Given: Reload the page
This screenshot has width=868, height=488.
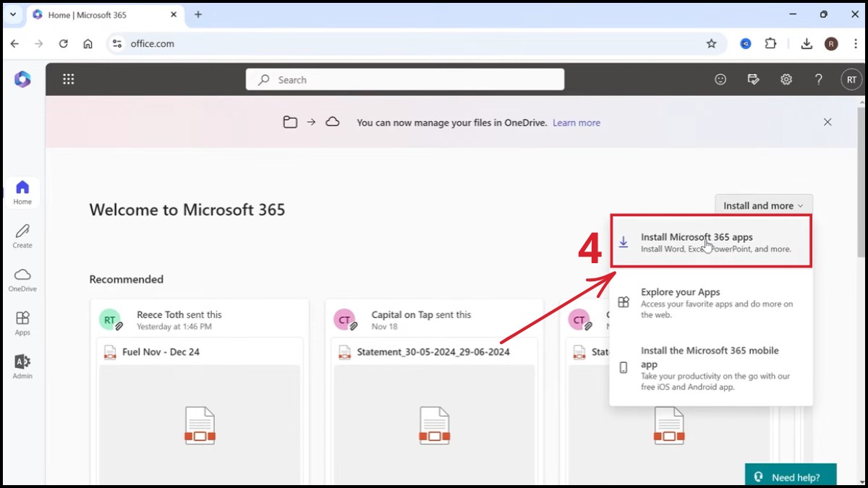Looking at the screenshot, I should tap(64, 43).
